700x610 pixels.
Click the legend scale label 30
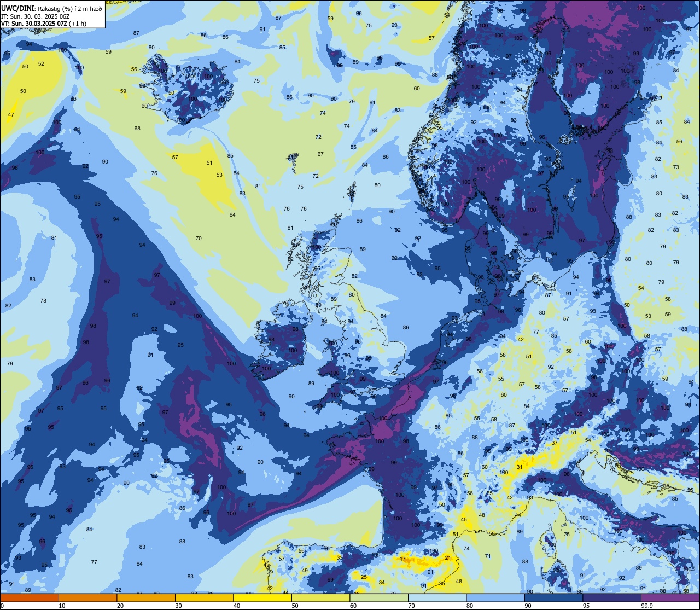[x=178, y=606]
